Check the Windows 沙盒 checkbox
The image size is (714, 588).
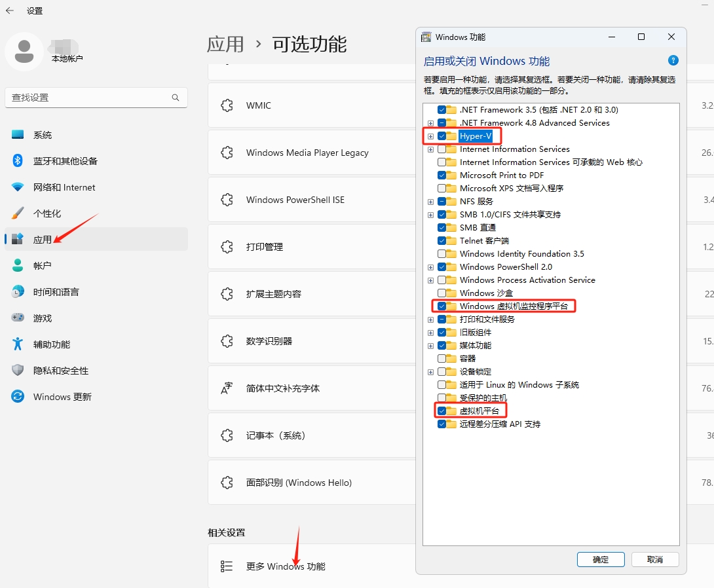pos(442,293)
